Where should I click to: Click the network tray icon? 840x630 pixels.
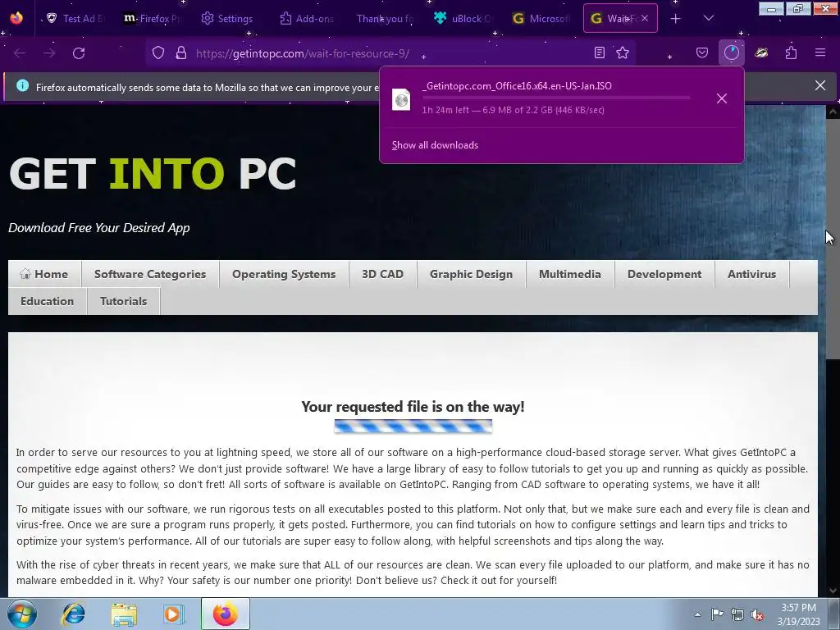click(x=737, y=614)
